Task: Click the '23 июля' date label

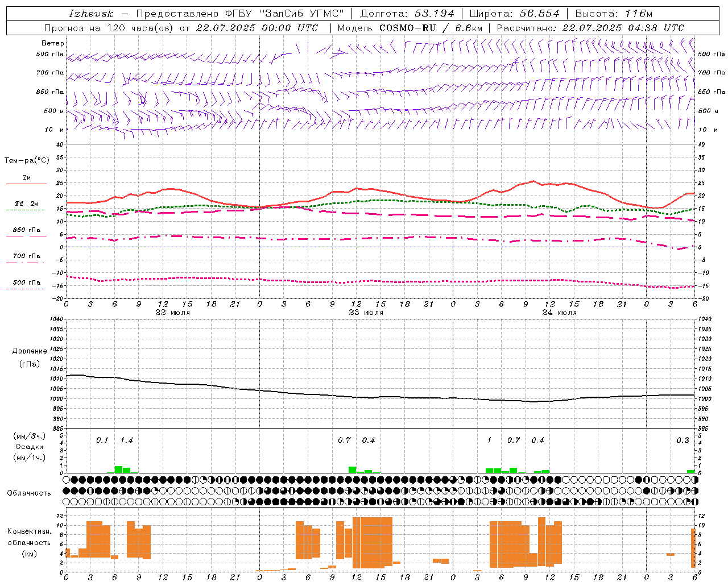Action: coord(366,313)
